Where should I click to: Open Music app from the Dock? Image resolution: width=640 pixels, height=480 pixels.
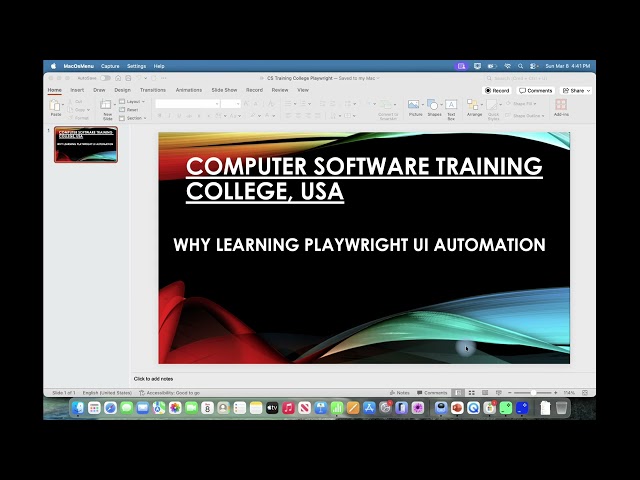coord(288,408)
